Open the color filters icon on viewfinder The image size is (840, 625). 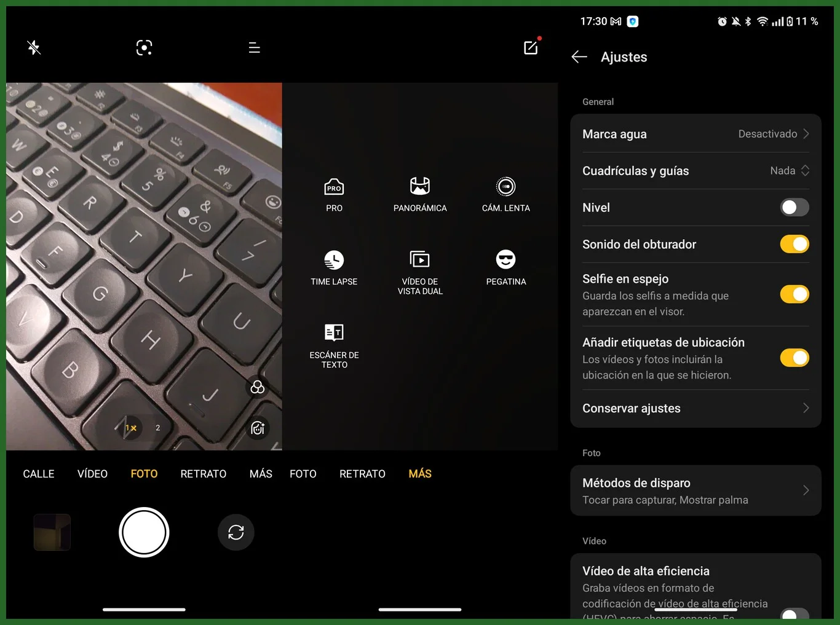[x=258, y=387]
